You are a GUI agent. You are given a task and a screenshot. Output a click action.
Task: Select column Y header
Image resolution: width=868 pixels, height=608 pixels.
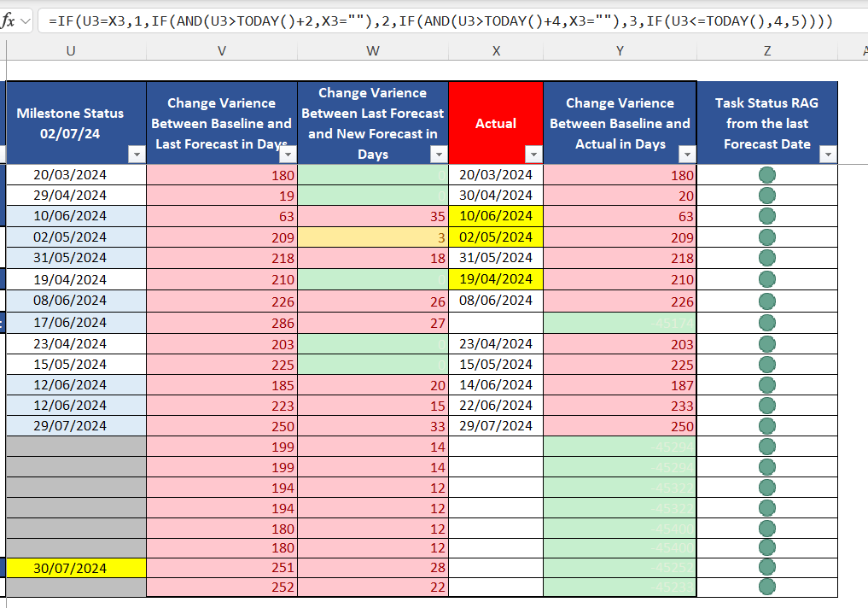pos(620,51)
